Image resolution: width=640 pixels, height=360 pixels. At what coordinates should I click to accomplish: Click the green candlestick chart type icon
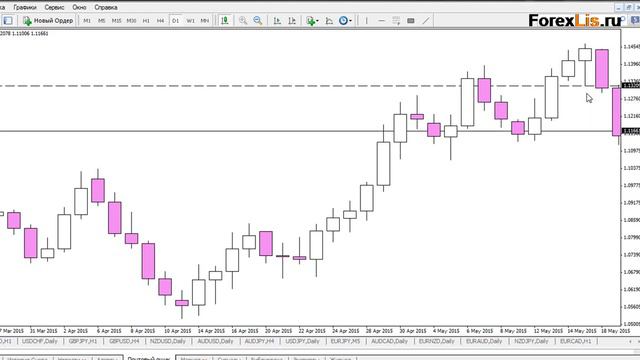point(224,20)
